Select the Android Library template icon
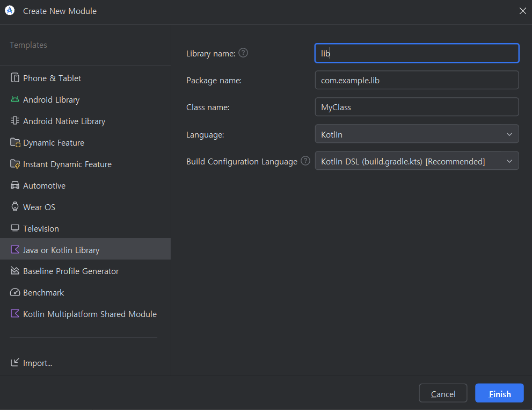Viewport: 532px width, 410px height. (14, 99)
